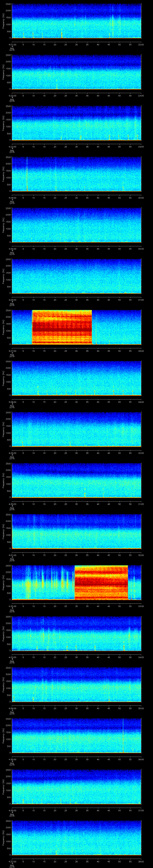Screen dimensions: 153x868
Task: Select the 4:33:00 spectrogram plot
Action: point(76,633)
